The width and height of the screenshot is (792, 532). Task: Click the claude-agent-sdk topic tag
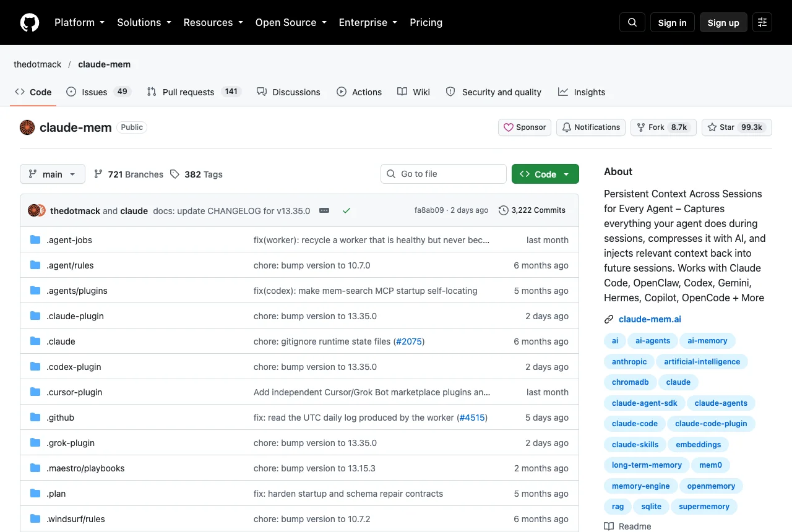coord(645,403)
